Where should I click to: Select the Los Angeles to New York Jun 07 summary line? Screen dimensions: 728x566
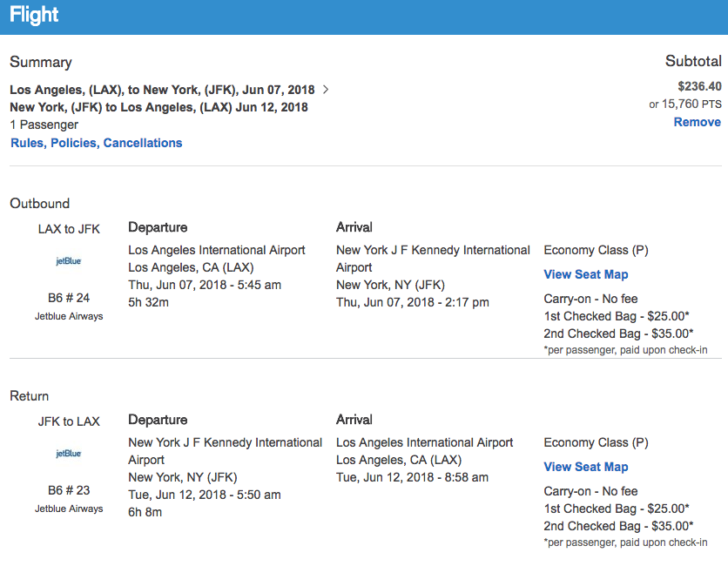click(x=163, y=89)
